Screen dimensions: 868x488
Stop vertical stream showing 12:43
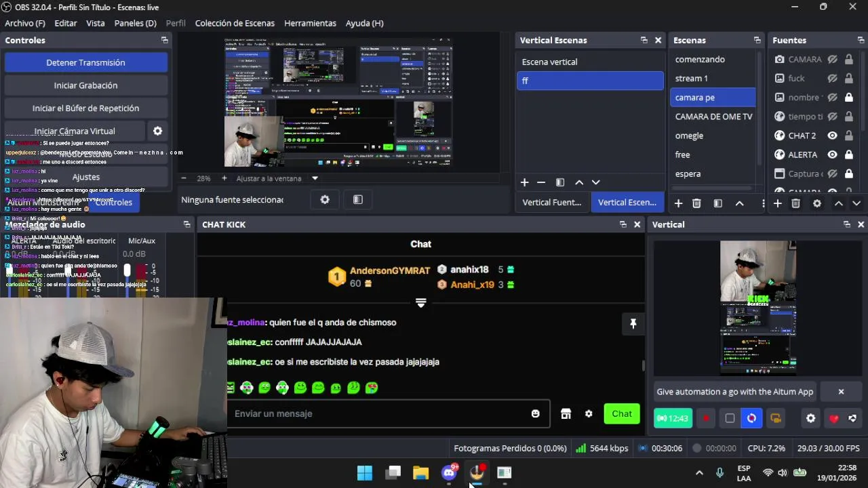click(x=673, y=418)
